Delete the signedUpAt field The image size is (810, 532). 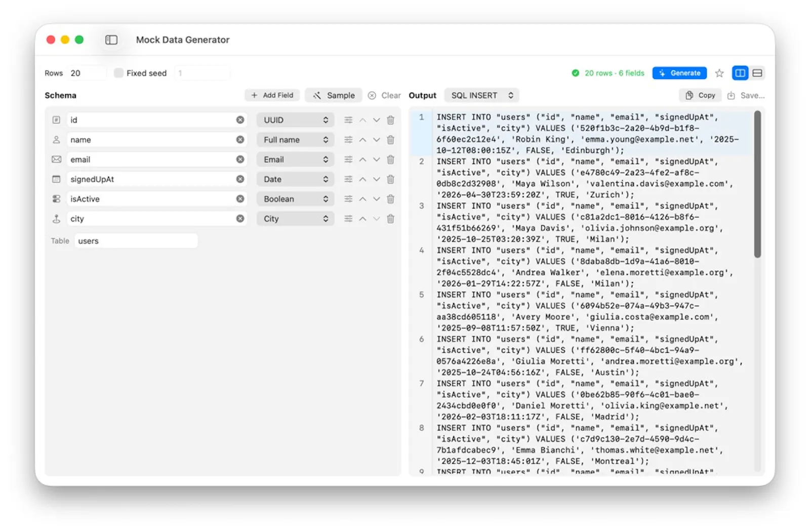click(x=390, y=179)
